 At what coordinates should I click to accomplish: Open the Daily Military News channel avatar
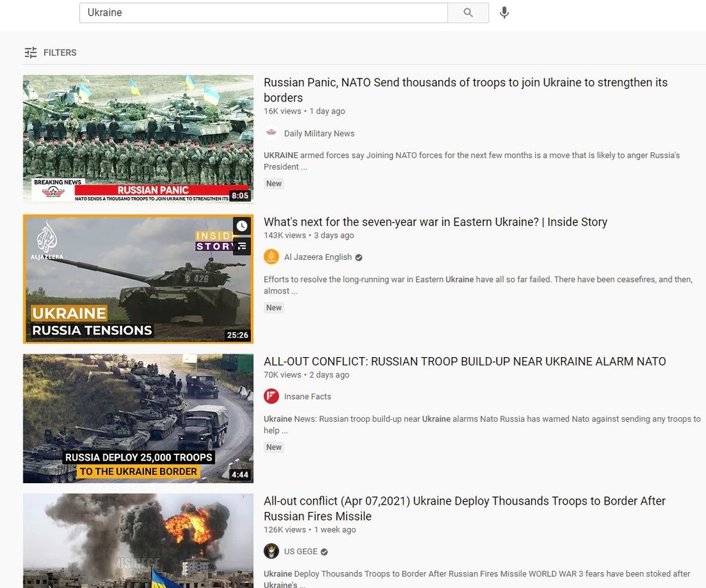[x=271, y=133]
